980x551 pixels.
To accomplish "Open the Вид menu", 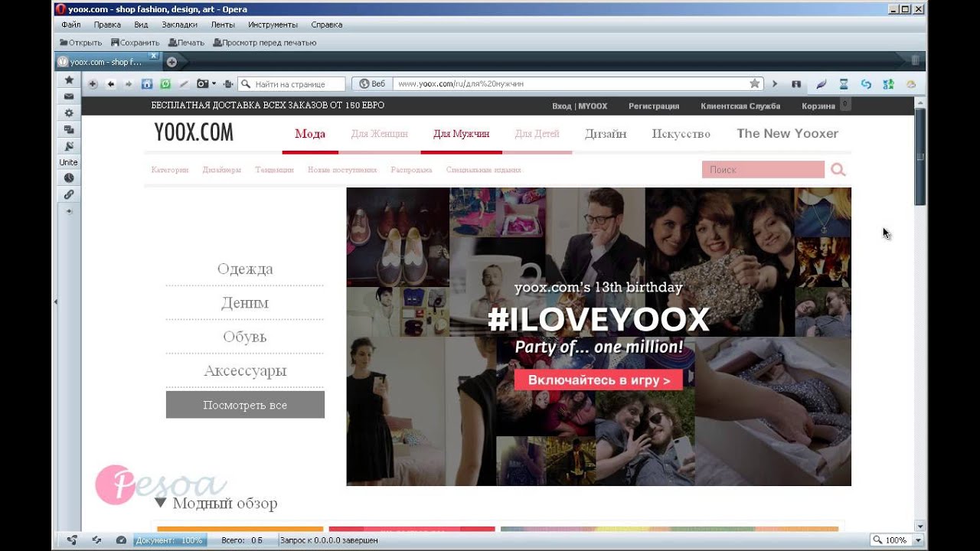I will point(141,24).
